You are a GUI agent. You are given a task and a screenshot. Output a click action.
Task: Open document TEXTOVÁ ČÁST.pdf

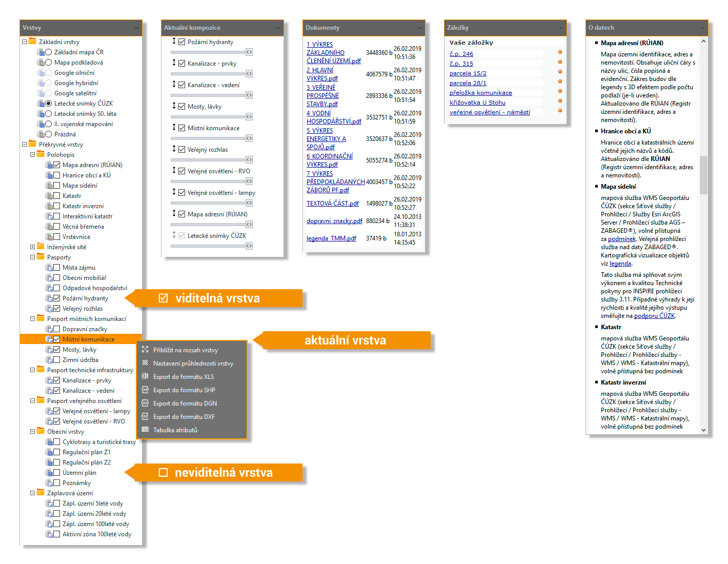tap(333, 204)
